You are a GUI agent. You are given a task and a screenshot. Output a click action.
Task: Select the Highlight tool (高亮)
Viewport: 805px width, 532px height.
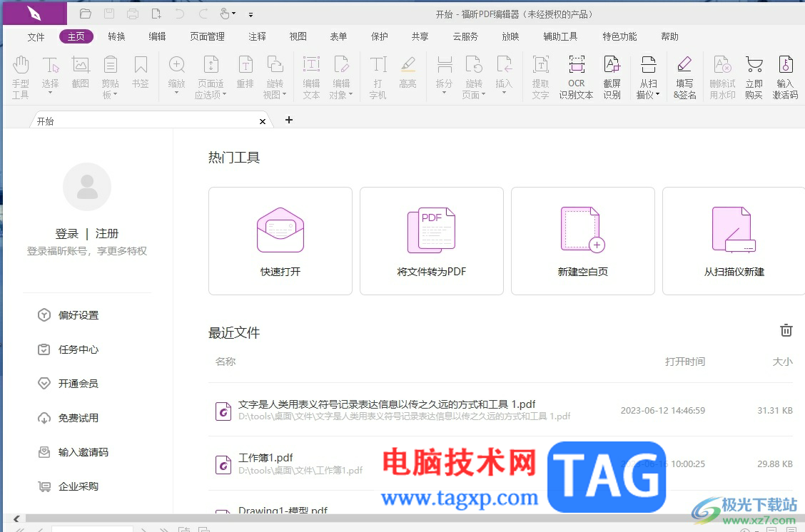407,72
